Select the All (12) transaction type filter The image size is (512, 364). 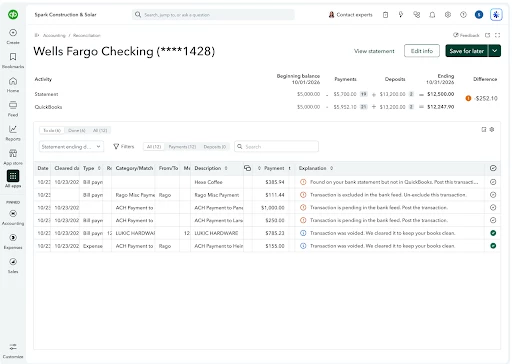[154, 147]
